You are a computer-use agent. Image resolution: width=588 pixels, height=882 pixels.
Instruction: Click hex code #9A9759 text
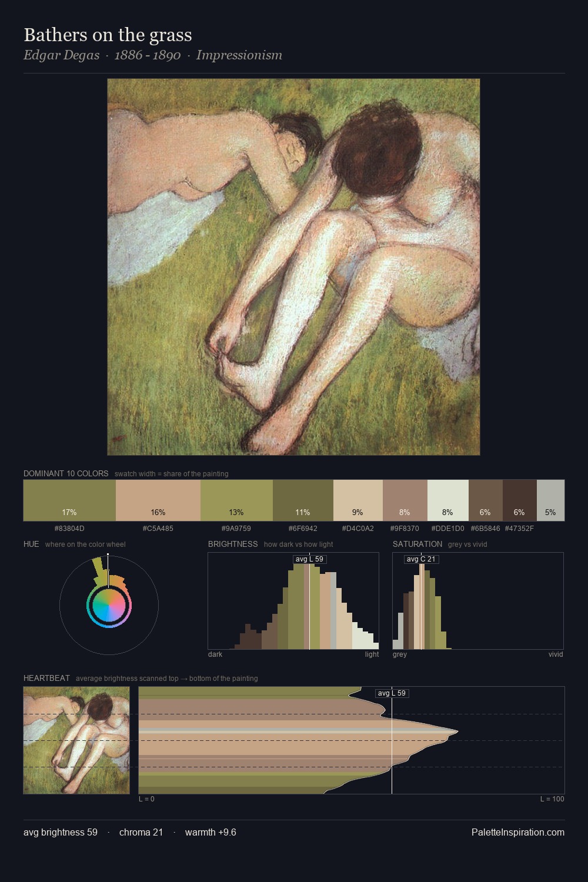click(x=236, y=529)
